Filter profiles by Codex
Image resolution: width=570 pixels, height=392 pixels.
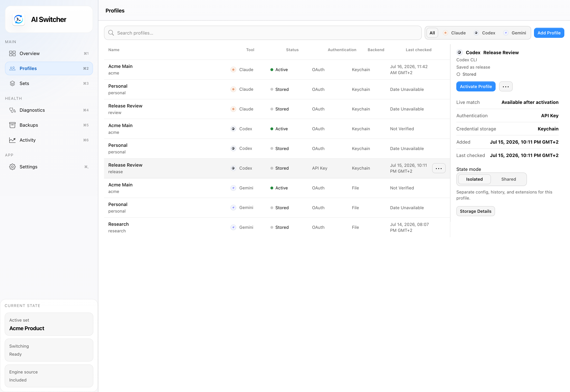pos(484,33)
